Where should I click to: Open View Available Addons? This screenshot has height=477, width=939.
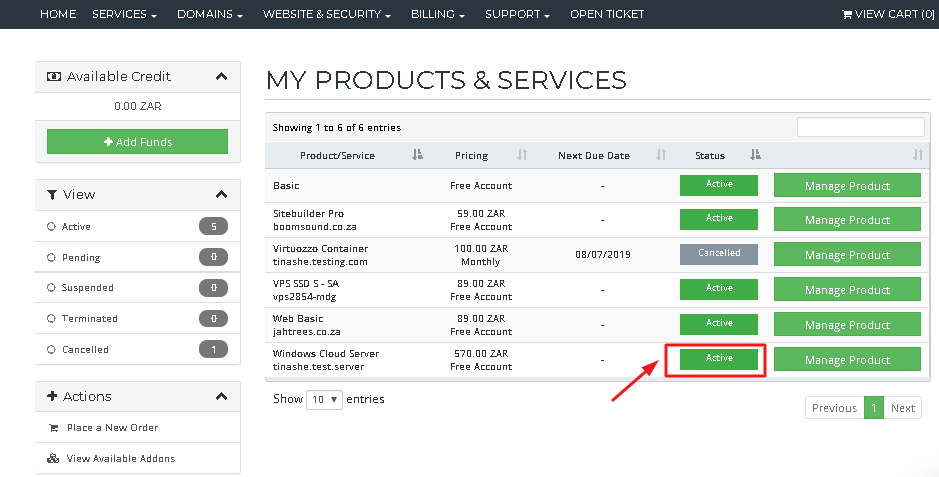coord(121,458)
